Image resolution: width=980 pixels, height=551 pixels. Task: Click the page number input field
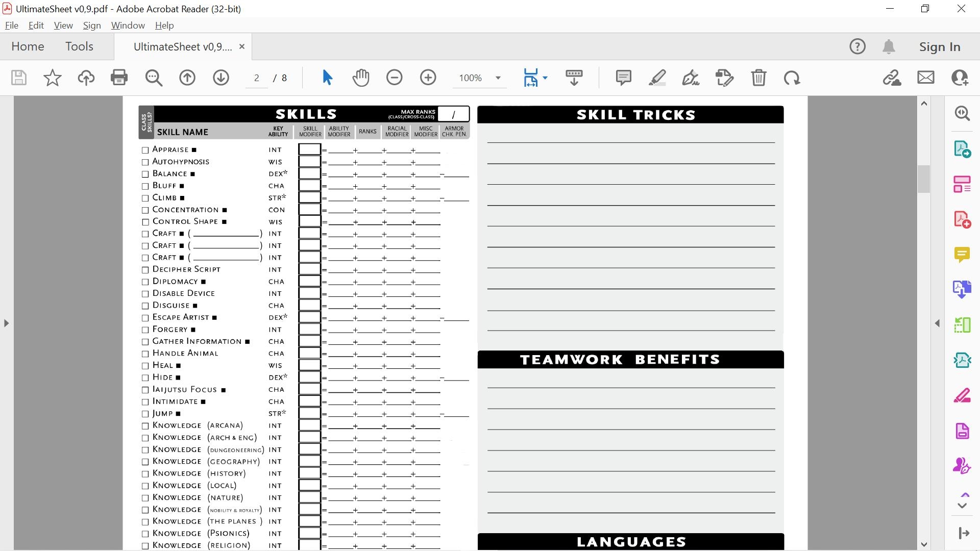click(x=257, y=78)
